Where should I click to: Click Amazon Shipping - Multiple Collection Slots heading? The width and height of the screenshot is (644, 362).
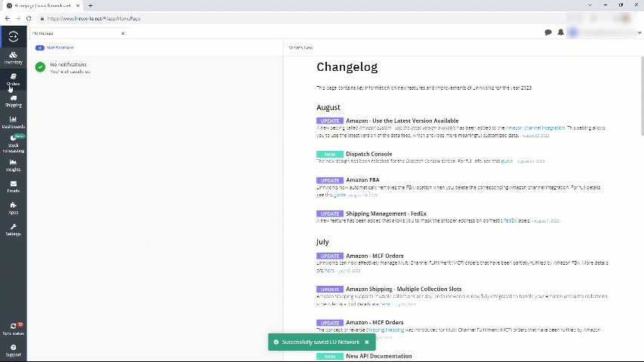tap(404, 289)
